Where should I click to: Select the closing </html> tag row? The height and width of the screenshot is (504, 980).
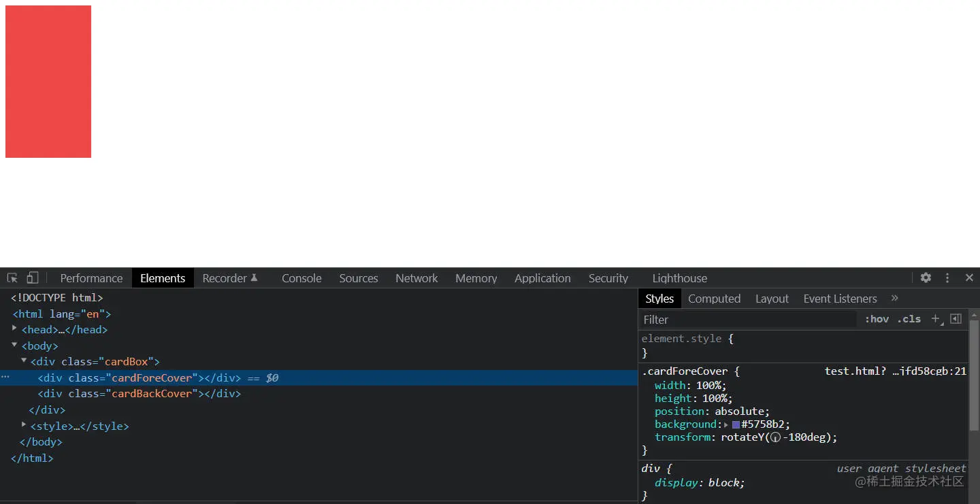[x=319, y=458]
